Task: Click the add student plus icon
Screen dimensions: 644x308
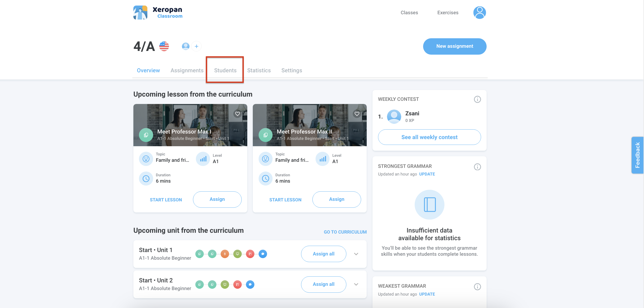Action: pyautogui.click(x=196, y=46)
